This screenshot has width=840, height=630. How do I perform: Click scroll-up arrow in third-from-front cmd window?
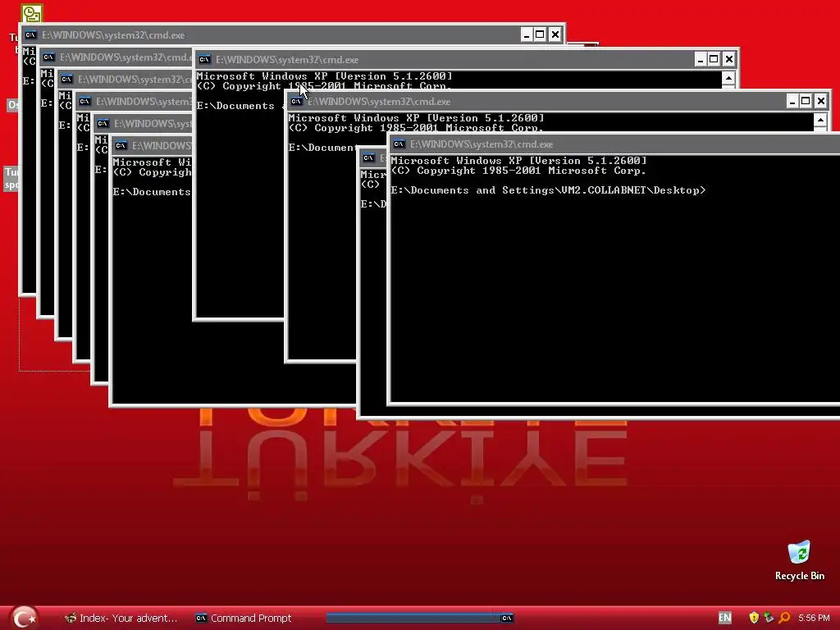pos(820,120)
